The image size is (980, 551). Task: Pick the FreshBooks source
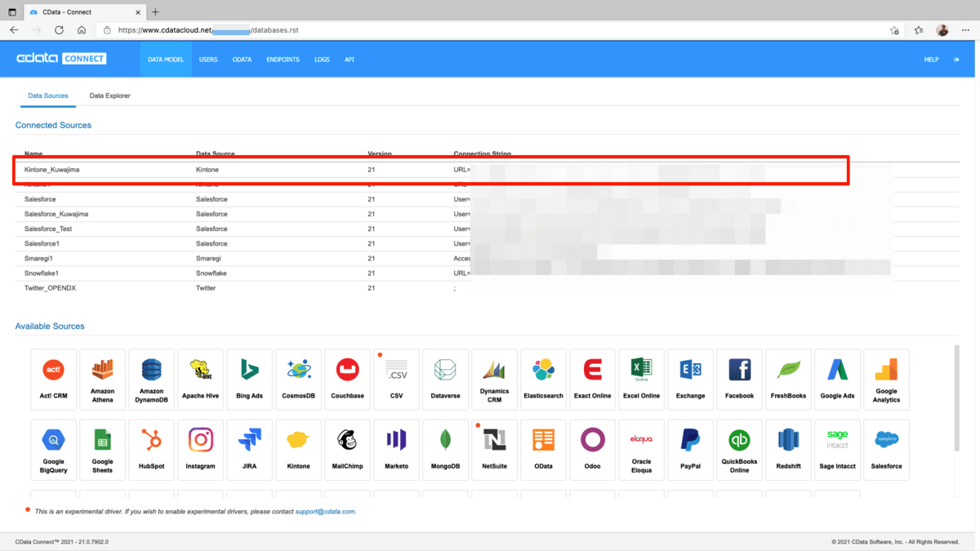coord(788,380)
